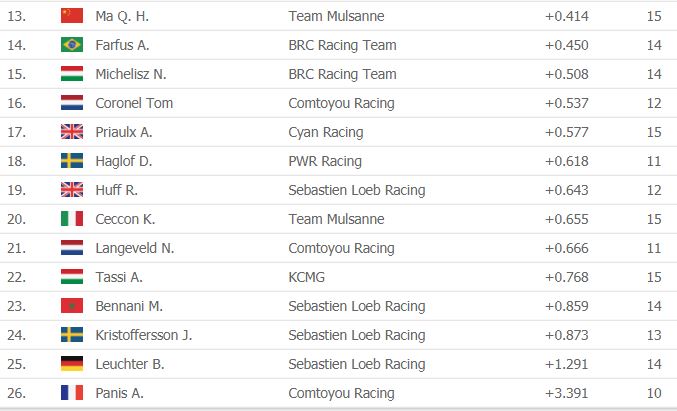Image resolution: width=677 pixels, height=411 pixels.
Task: Click Team Mulsanne in Ceccon's row
Action: (x=335, y=219)
